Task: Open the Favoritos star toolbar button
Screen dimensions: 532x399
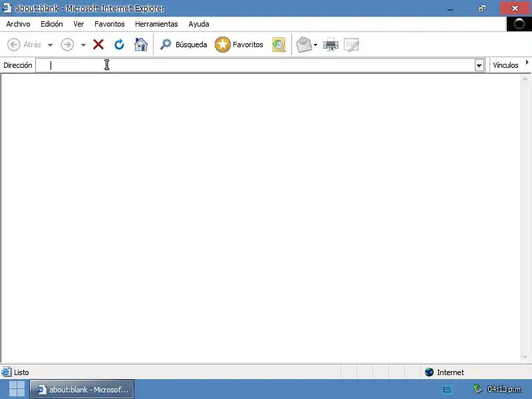Action: [x=239, y=45]
